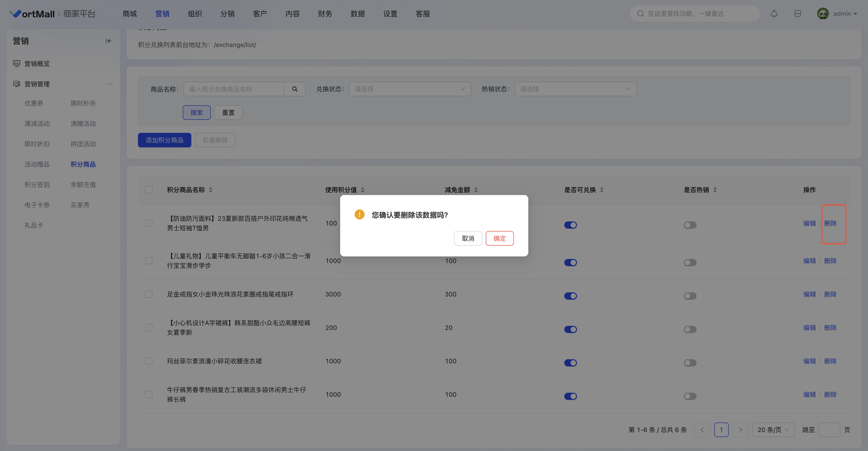This screenshot has width=868, height=451.
Task: Open the 热销状态 dropdown
Action: (575, 89)
